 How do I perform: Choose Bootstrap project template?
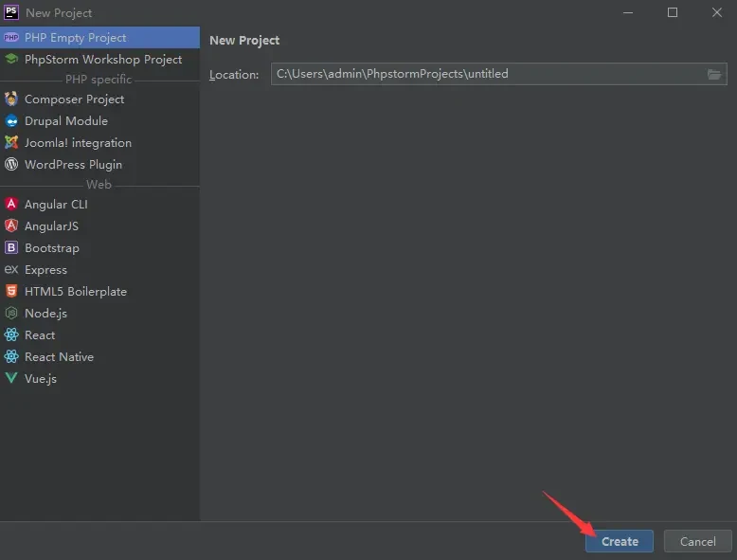(99, 247)
